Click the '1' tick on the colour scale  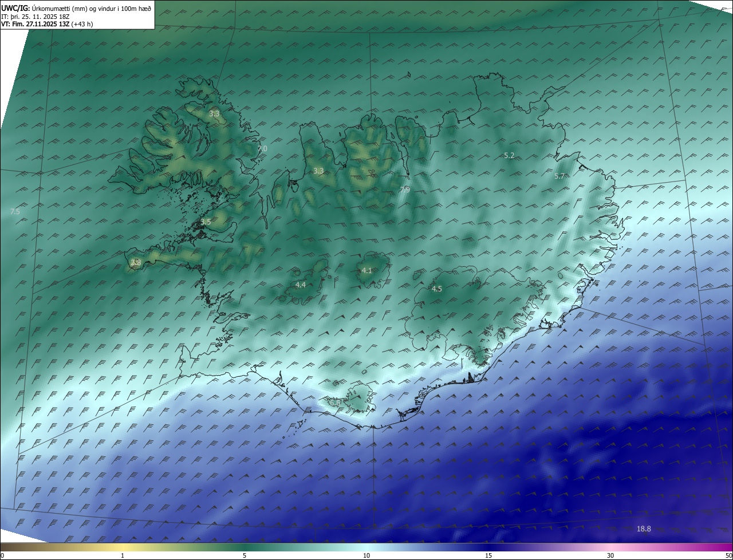[123, 555]
